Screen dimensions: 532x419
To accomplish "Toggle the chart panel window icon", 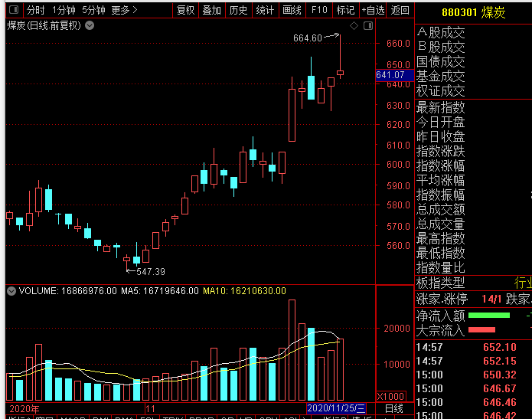I will 367,26.
